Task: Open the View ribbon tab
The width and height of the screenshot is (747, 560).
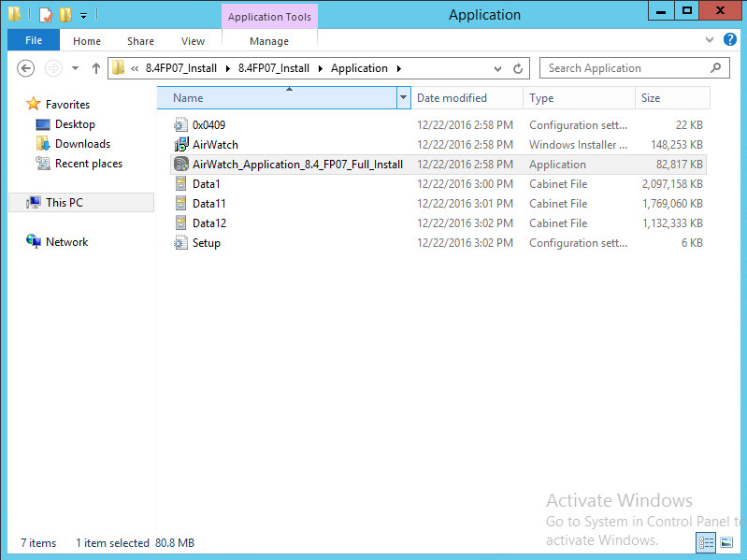Action: (x=193, y=41)
